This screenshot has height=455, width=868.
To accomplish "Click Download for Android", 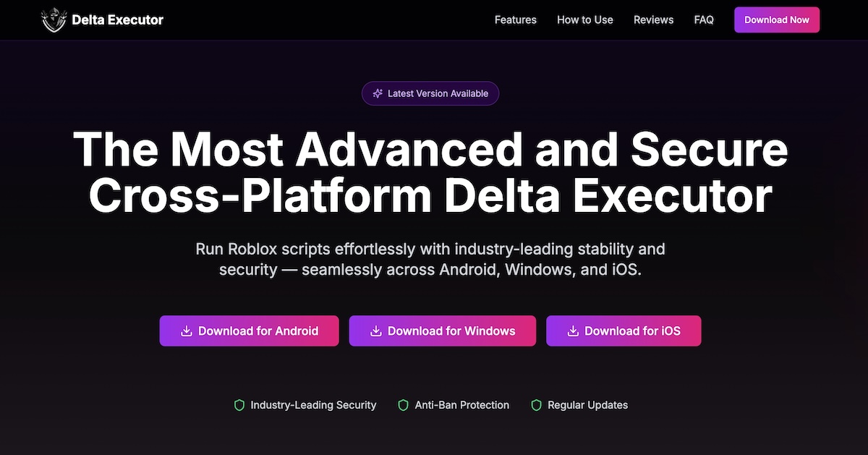I will pyautogui.click(x=249, y=331).
